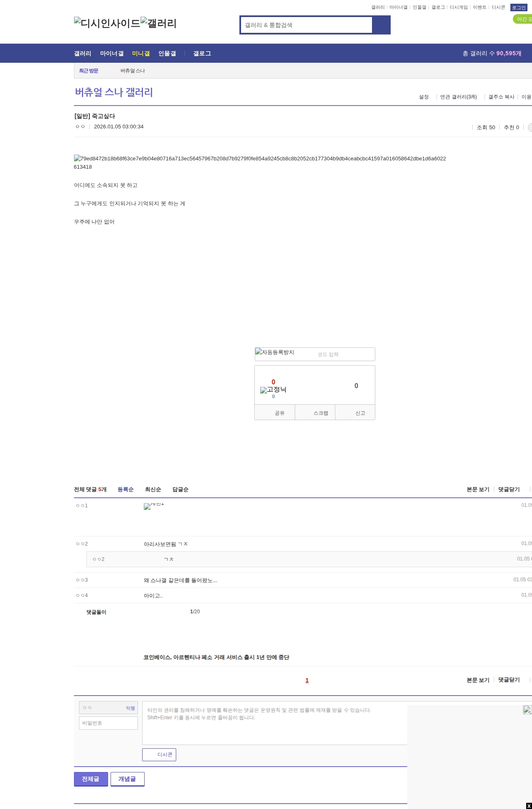Click comment "아이고.."

[153, 595]
